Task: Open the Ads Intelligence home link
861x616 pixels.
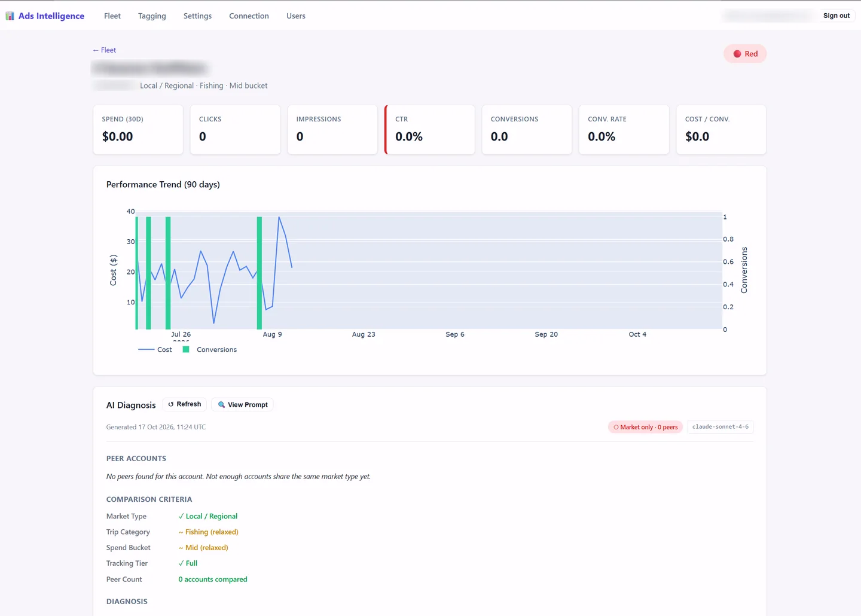Action: [45, 16]
